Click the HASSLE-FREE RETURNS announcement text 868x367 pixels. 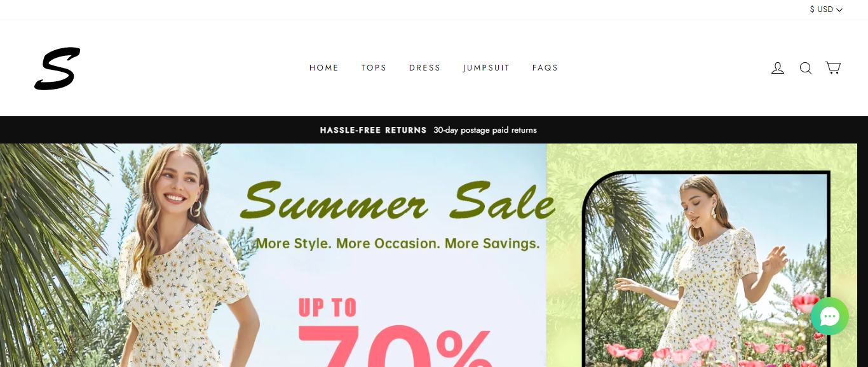click(373, 130)
